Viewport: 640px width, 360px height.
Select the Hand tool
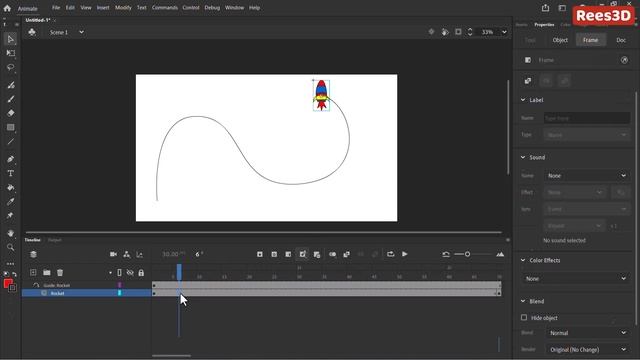pyautogui.click(x=11, y=233)
